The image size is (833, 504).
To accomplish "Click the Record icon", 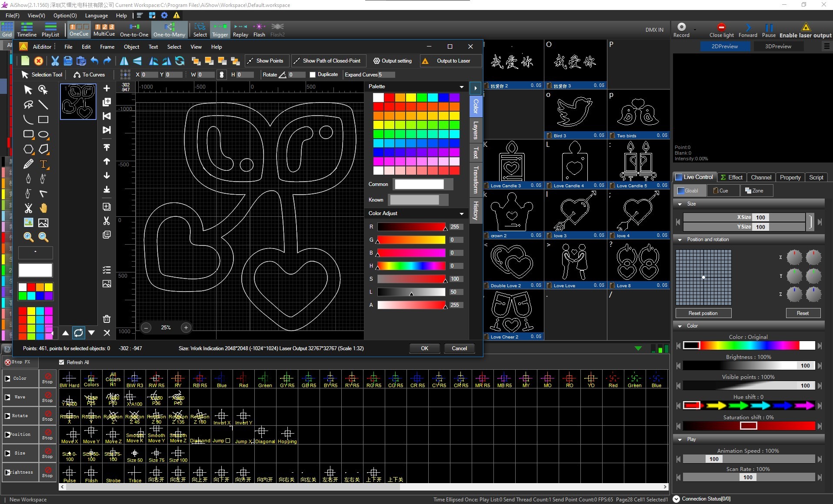I will click(x=681, y=30).
